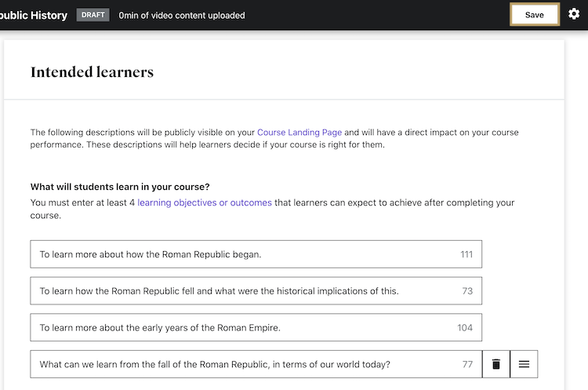588x390 pixels.
Task: Click the DRAFT status badge
Action: tap(93, 15)
